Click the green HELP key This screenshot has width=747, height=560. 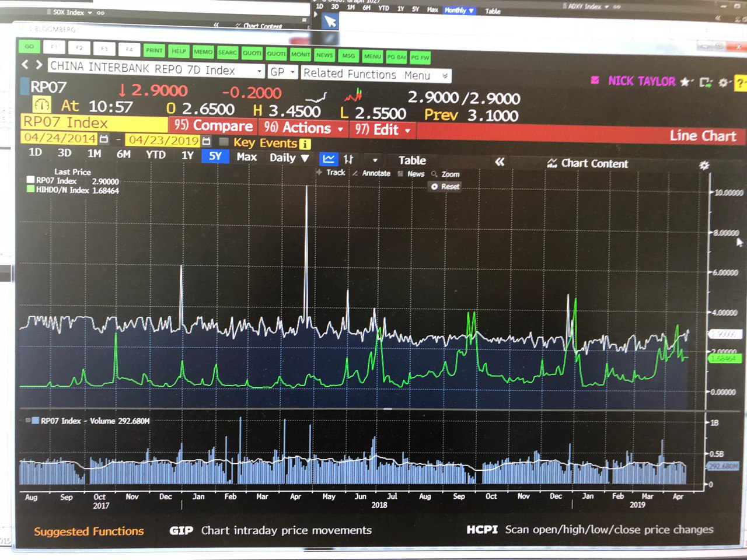click(179, 51)
